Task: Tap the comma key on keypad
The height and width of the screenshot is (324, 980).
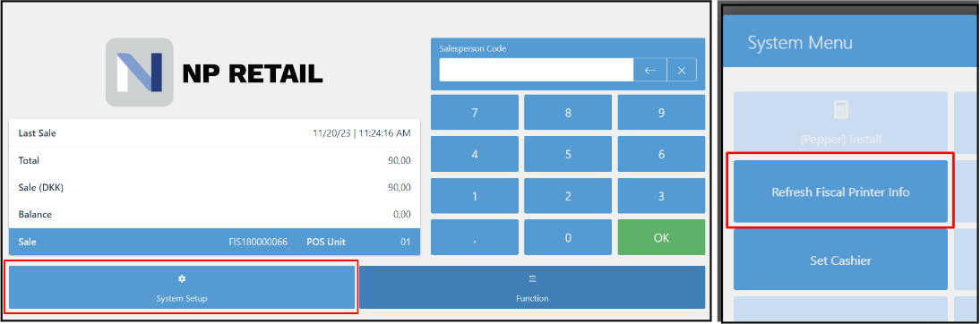Action: point(475,237)
